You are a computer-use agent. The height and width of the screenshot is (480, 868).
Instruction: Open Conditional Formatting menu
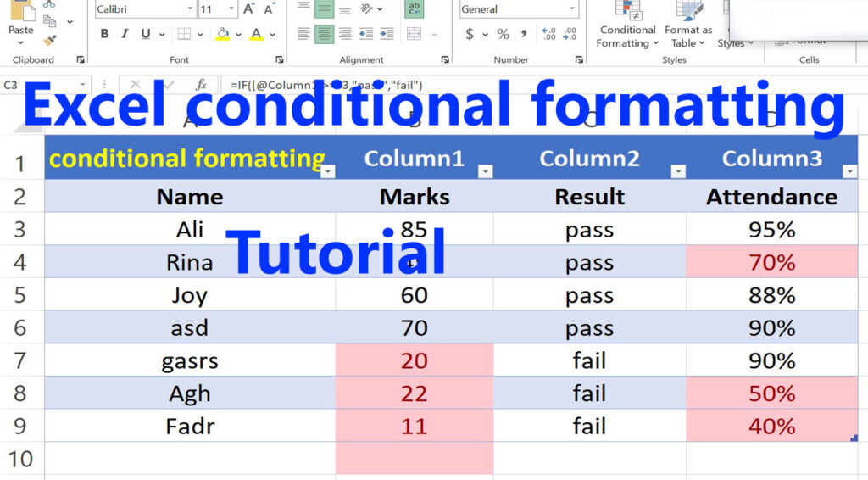tap(627, 25)
